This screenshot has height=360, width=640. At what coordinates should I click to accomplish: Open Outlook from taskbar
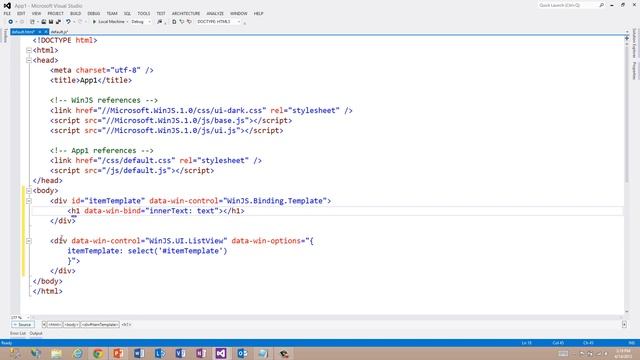click(x=242, y=353)
